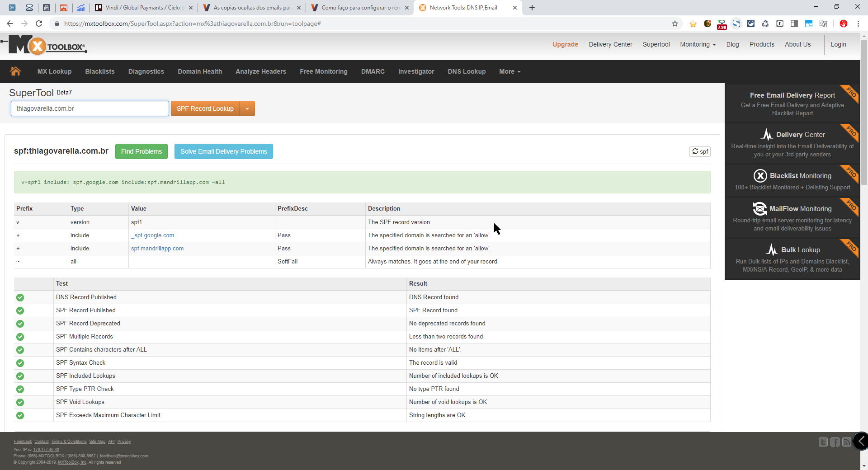
Task: Click Solve Email Delivery Problems
Action: point(224,151)
